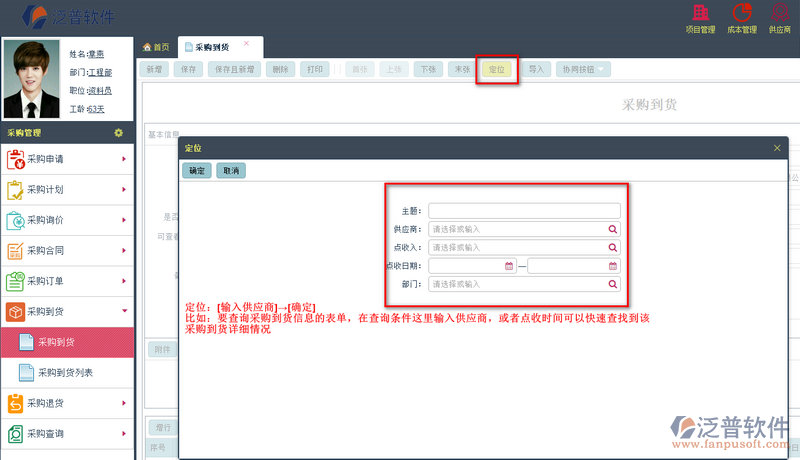The width and height of the screenshot is (800, 460).
Task: Click the 采购合同 sidebar icon
Action: pyautogui.click(x=15, y=251)
